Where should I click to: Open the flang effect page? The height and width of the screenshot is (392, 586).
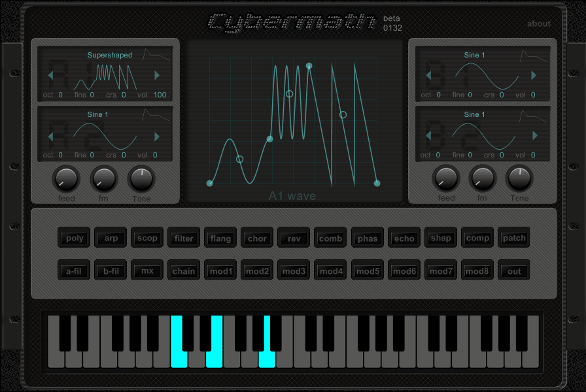click(220, 237)
